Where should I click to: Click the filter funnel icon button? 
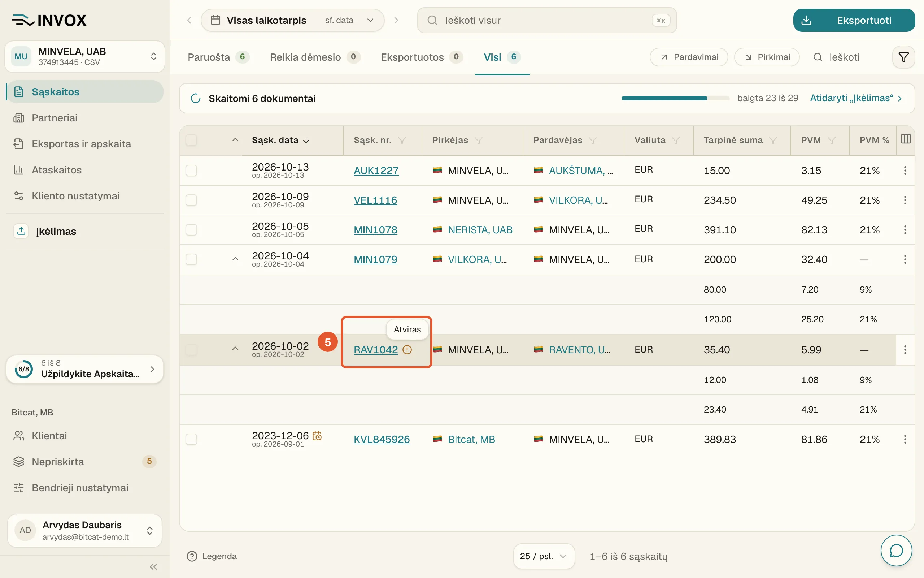[x=903, y=57]
